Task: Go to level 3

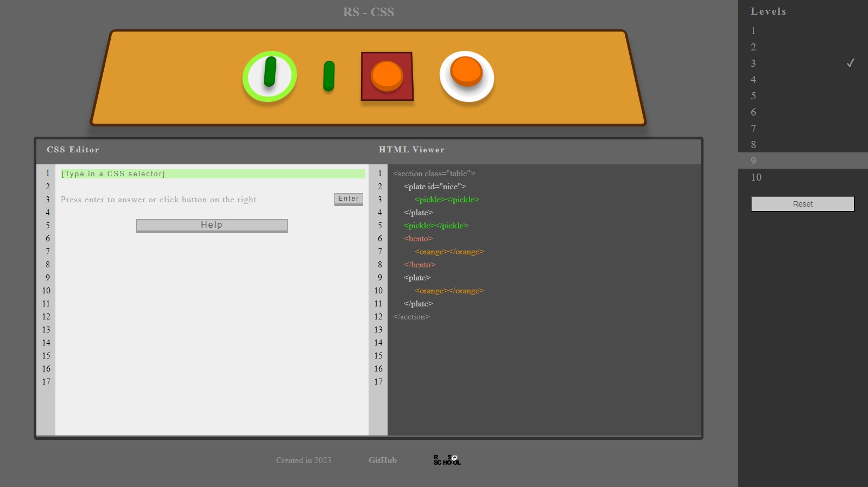Action: [802, 63]
